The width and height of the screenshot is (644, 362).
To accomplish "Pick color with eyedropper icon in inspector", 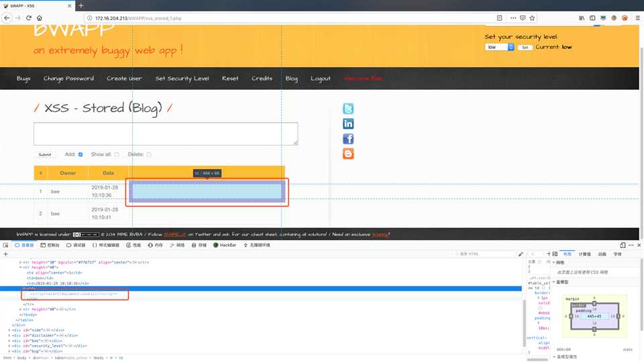I will pyautogui.click(x=521, y=254).
